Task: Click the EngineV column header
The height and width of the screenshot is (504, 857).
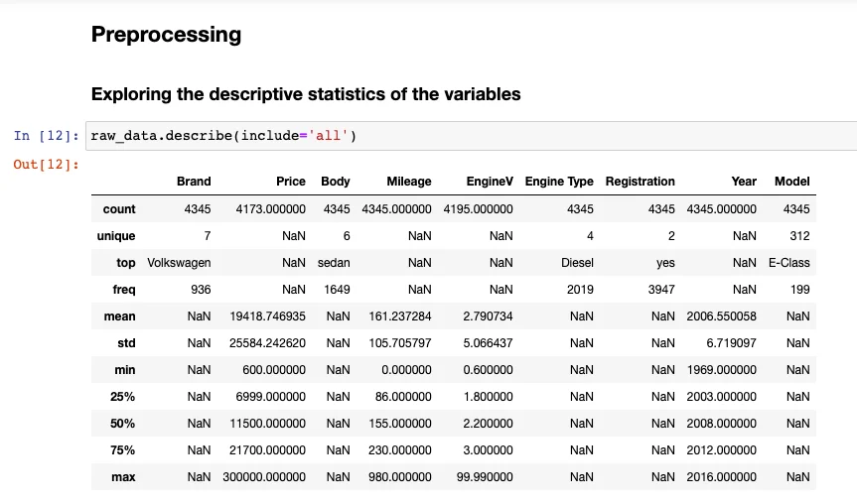Action: [x=490, y=182]
